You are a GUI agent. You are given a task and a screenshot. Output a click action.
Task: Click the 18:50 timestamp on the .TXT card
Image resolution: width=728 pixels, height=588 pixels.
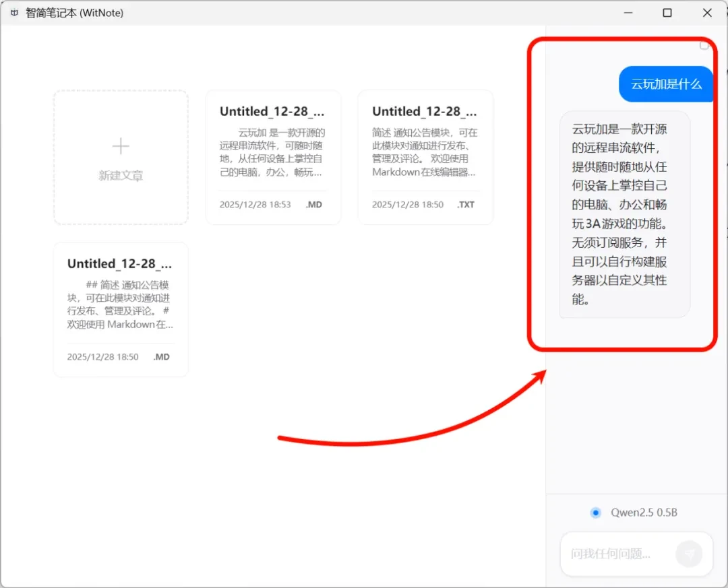[x=408, y=205]
